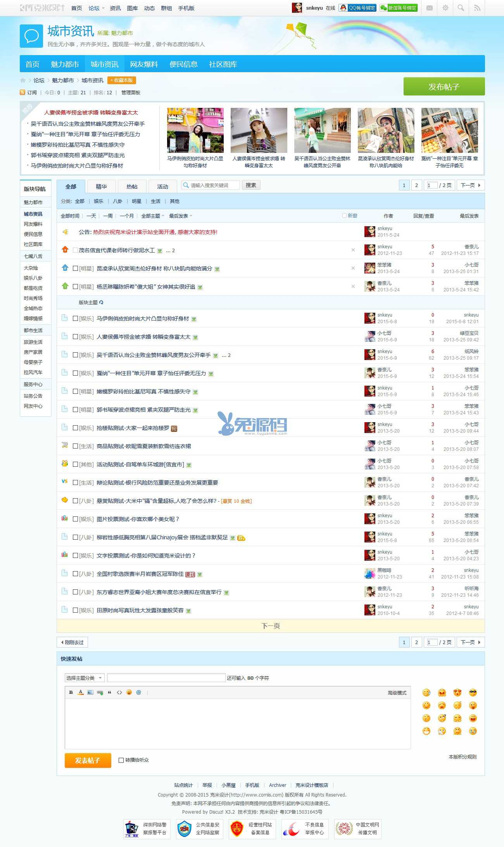Screen dimensions: 504x847
Task: Click the insert image icon in editor
Action: (90, 692)
